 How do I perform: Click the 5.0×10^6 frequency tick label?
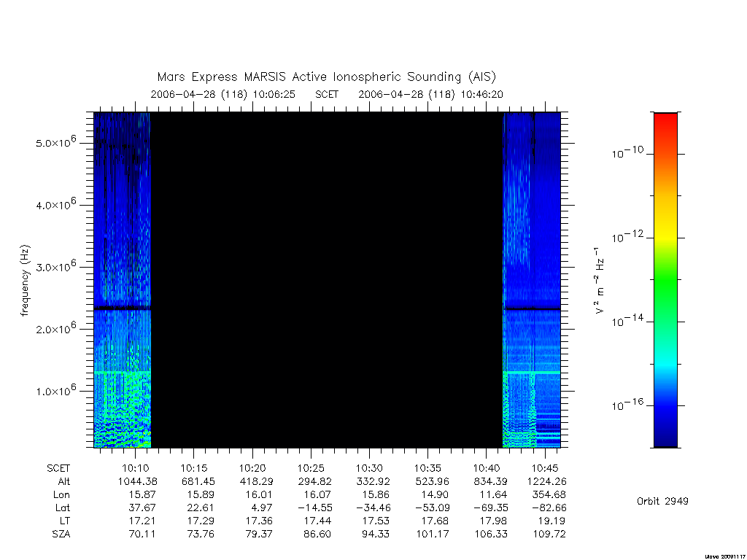tap(56, 142)
